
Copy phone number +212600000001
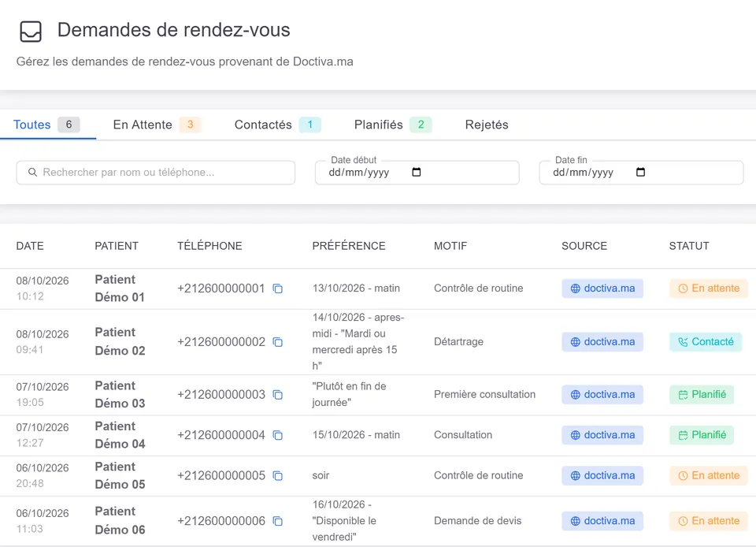pyautogui.click(x=278, y=288)
